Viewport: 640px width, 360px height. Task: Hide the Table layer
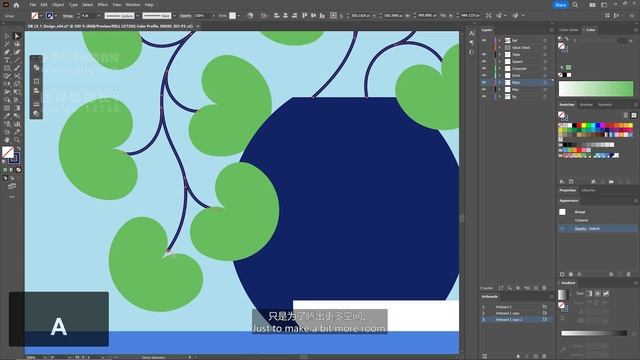(484, 55)
